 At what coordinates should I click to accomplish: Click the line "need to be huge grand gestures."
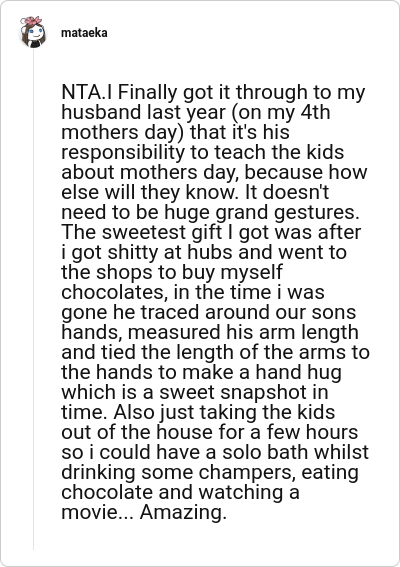pyautogui.click(x=210, y=212)
